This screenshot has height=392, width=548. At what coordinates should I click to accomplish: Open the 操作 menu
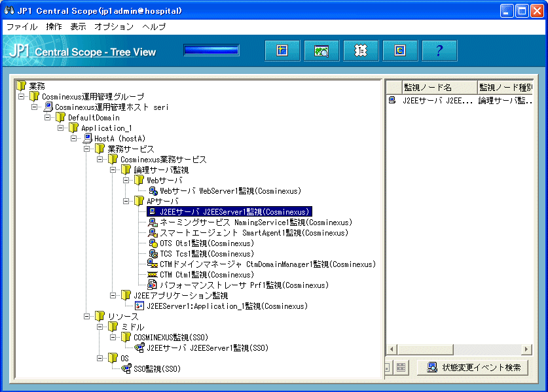pyautogui.click(x=54, y=27)
